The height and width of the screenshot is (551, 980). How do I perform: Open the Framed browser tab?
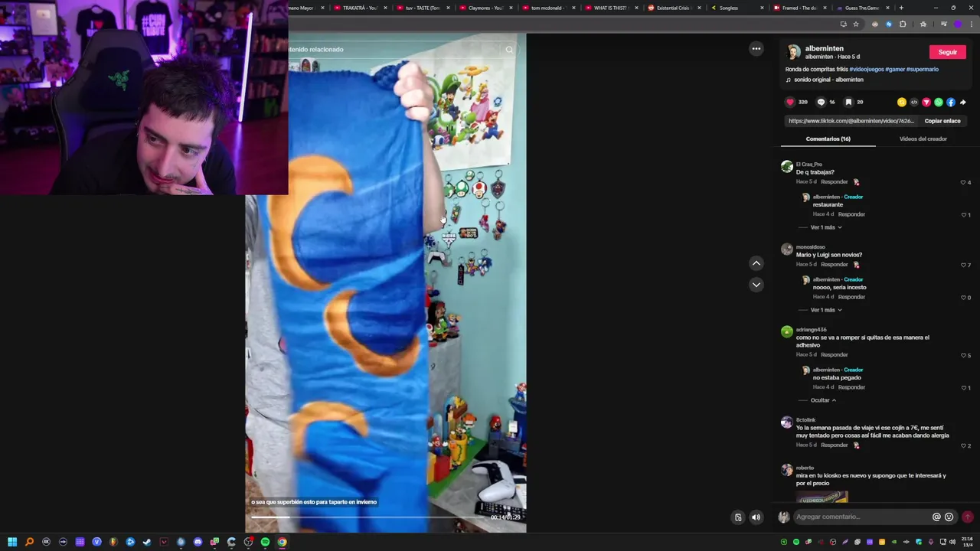point(799,8)
